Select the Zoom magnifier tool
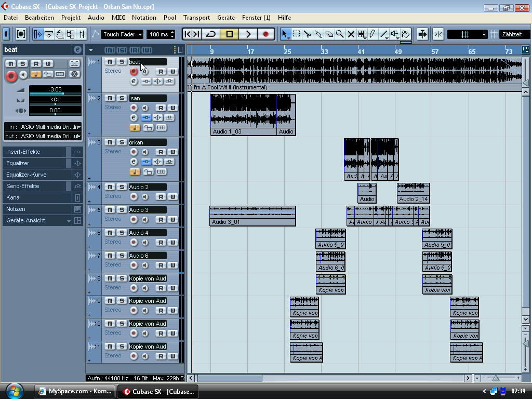 point(340,34)
